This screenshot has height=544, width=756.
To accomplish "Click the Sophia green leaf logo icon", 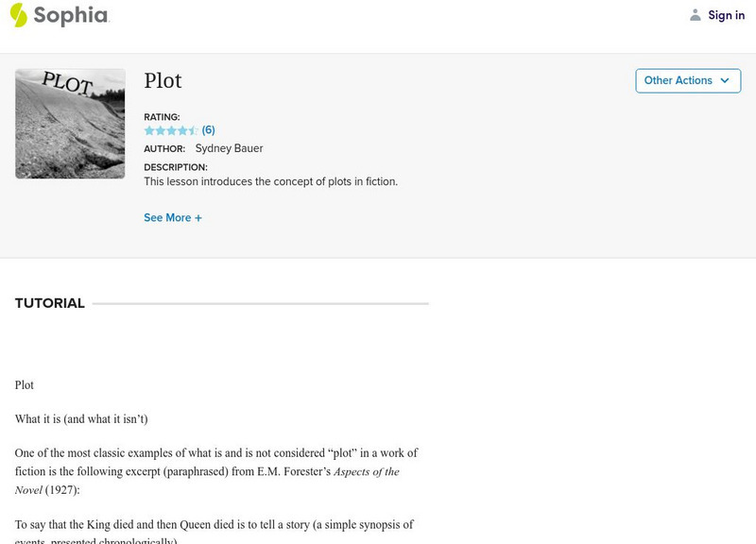I will (18, 15).
